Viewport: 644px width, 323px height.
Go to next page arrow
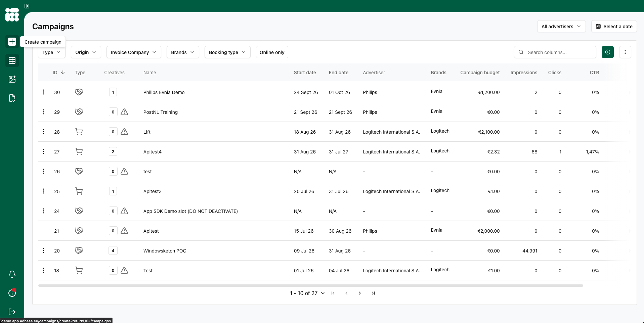coord(360,293)
